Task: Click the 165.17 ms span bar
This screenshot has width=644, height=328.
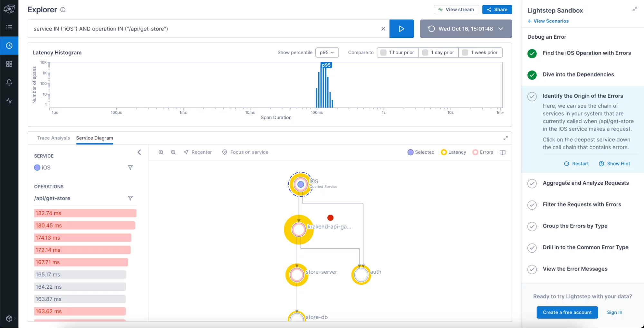Action: coord(80,275)
